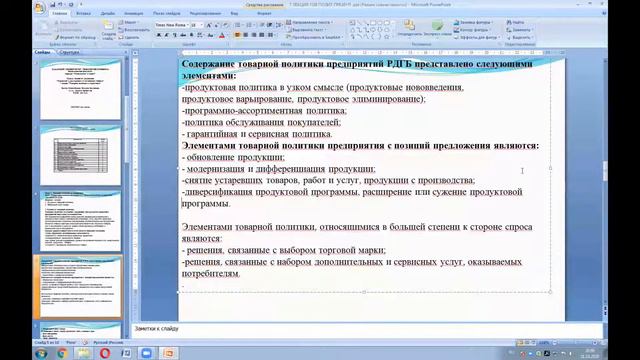Open Opera browser from the taskbar
Screen dimensions: 640x360
tap(105, 353)
